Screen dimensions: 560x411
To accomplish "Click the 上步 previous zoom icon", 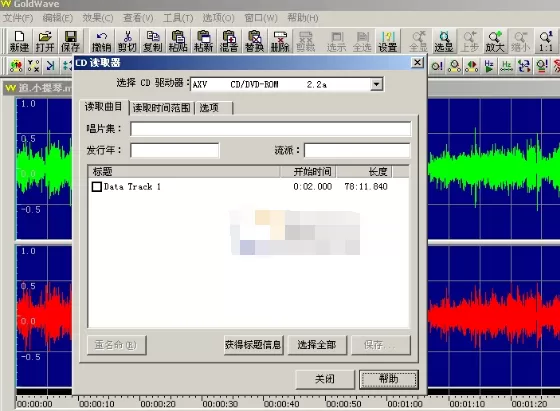I will coord(469,41).
